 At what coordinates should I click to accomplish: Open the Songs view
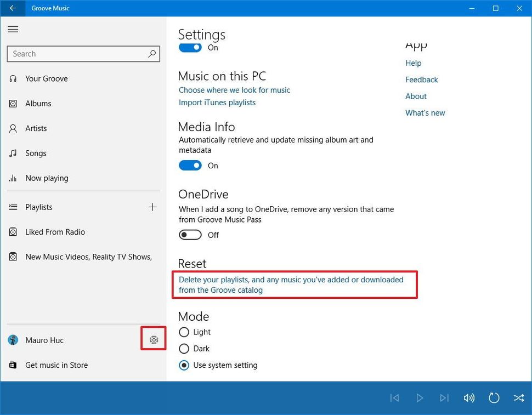click(35, 153)
